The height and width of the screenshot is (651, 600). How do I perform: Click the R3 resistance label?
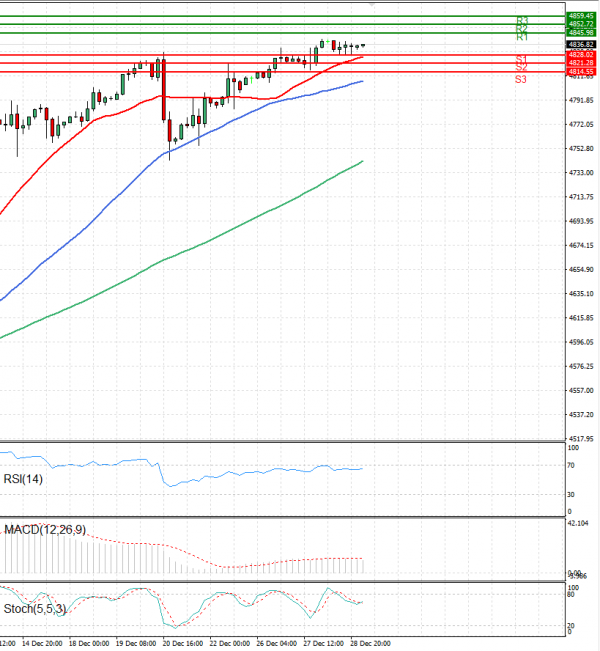522,20
